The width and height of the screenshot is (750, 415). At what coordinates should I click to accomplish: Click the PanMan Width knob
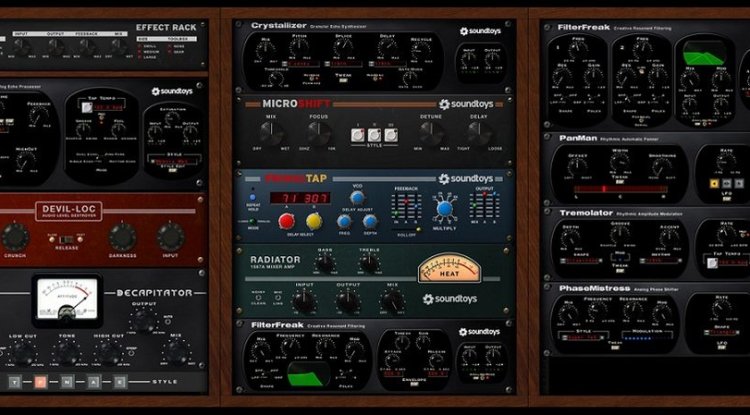coord(619,163)
